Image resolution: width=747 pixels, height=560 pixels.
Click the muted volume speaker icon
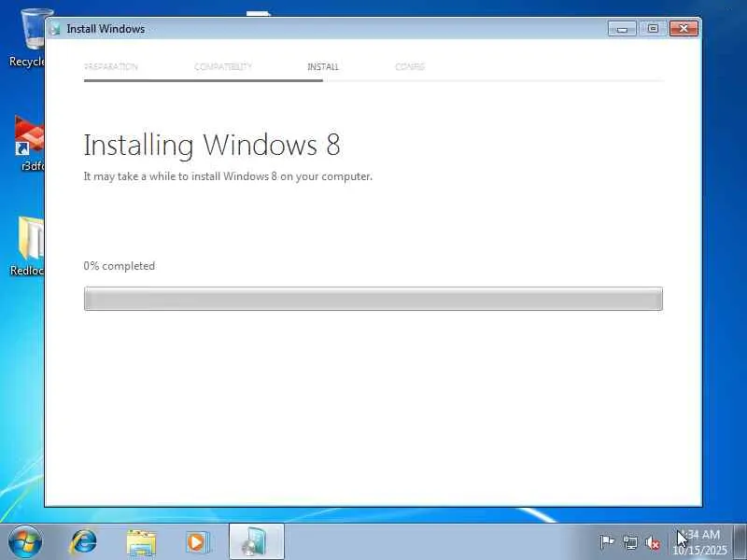coord(652,542)
